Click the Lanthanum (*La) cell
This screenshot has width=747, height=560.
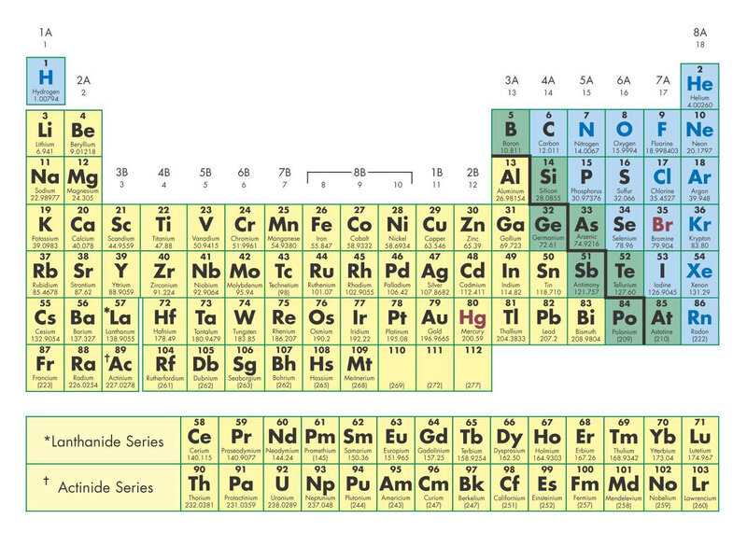tap(121, 321)
